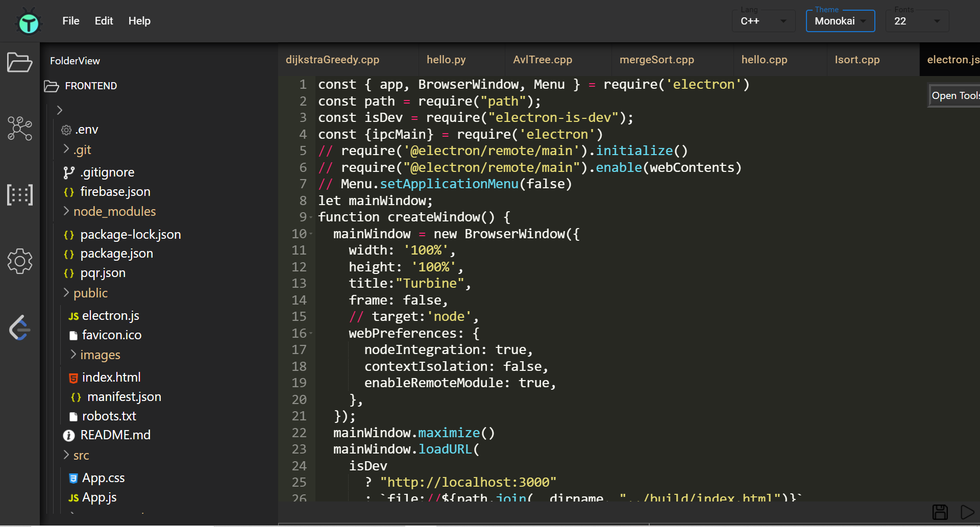
Task: Open the Fonts size dropdown showing 22
Action: pyautogui.click(x=917, y=21)
